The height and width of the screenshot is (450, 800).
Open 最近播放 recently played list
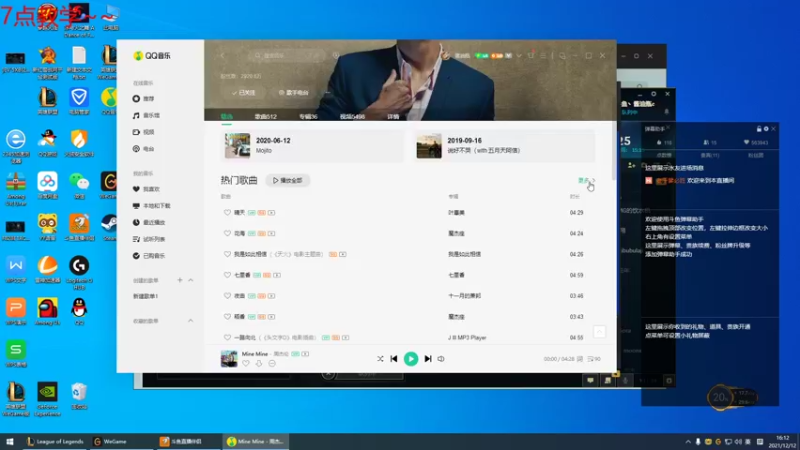coord(148,222)
